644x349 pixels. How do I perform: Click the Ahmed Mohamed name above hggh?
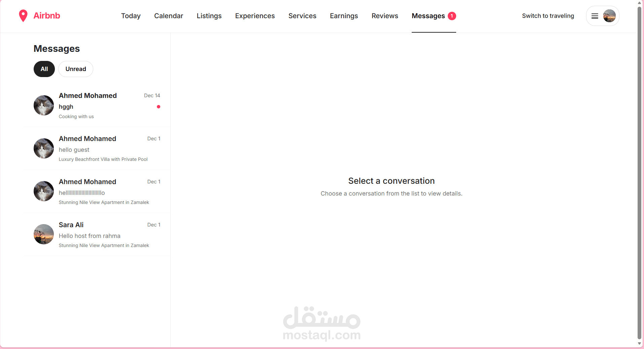88,96
